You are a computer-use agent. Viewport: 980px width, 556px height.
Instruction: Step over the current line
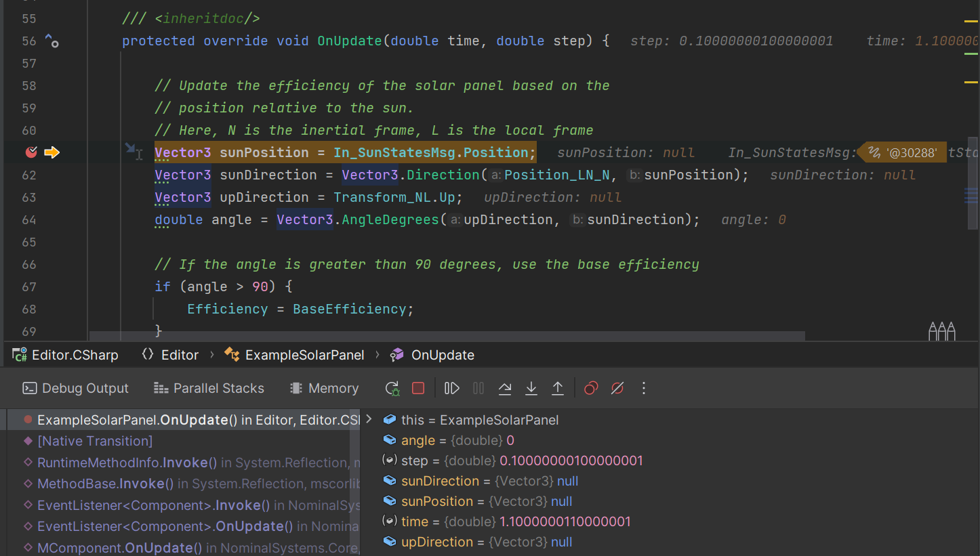click(x=505, y=388)
